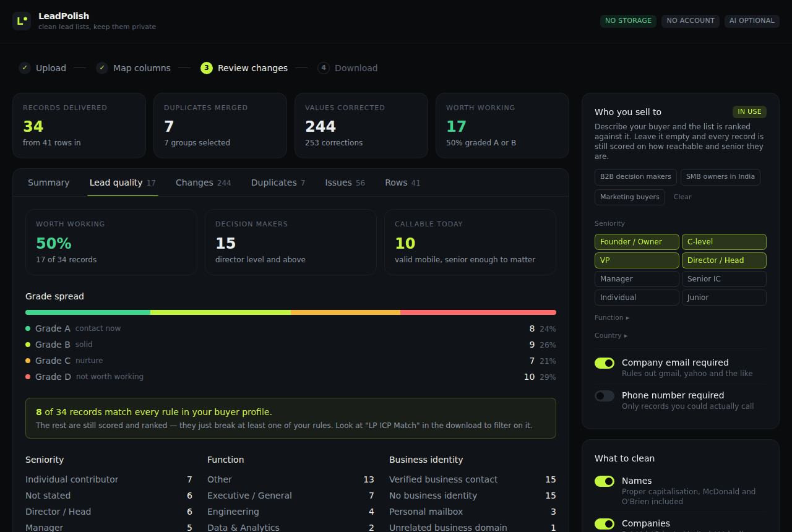Toggle off Companies cleaning
The height and width of the screenshot is (532, 792).
point(605,524)
